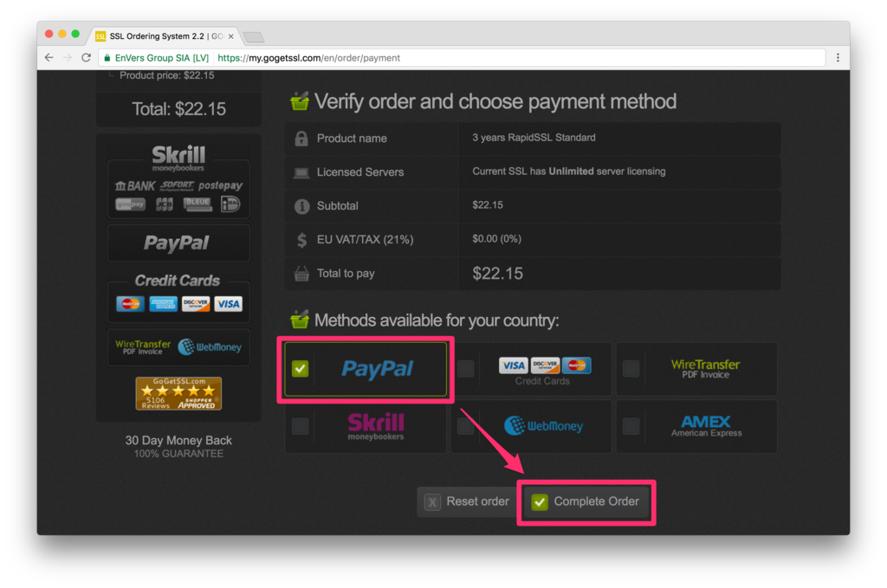The width and height of the screenshot is (887, 588).
Task: Click the sidebar American Express icon
Action: click(163, 304)
